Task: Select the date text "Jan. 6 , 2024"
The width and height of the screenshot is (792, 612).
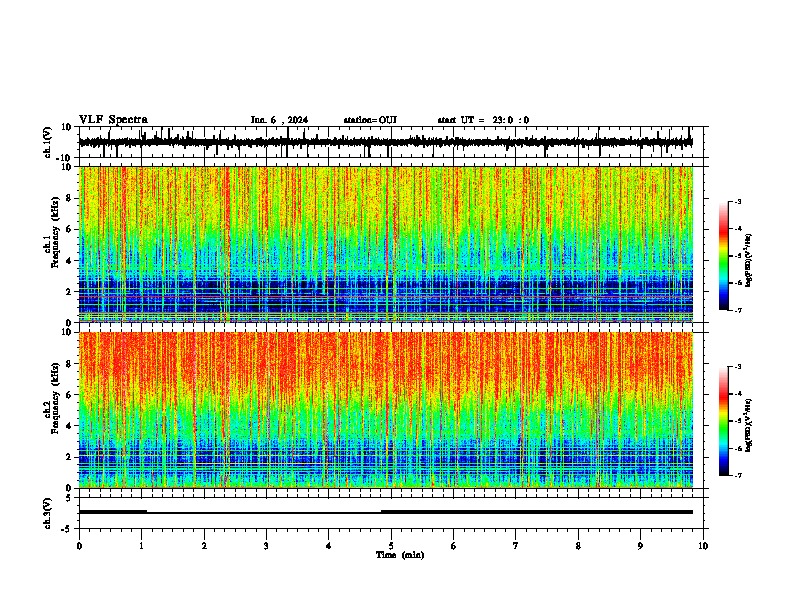Action: [279, 120]
